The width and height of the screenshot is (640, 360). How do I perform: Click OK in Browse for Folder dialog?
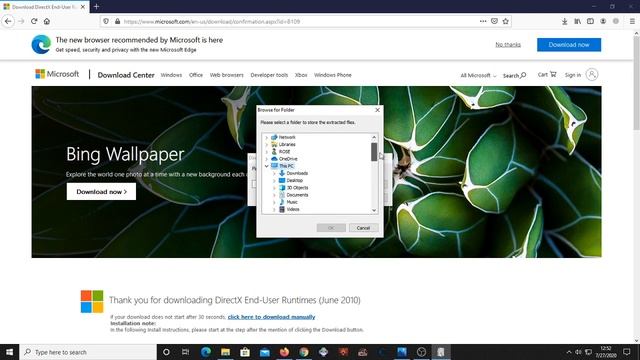click(x=331, y=228)
